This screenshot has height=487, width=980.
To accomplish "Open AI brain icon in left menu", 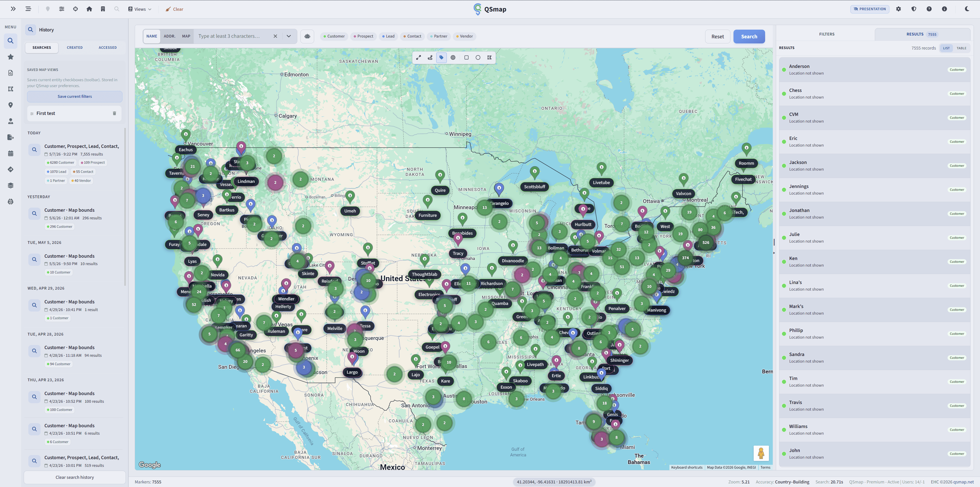I will pos(11,201).
